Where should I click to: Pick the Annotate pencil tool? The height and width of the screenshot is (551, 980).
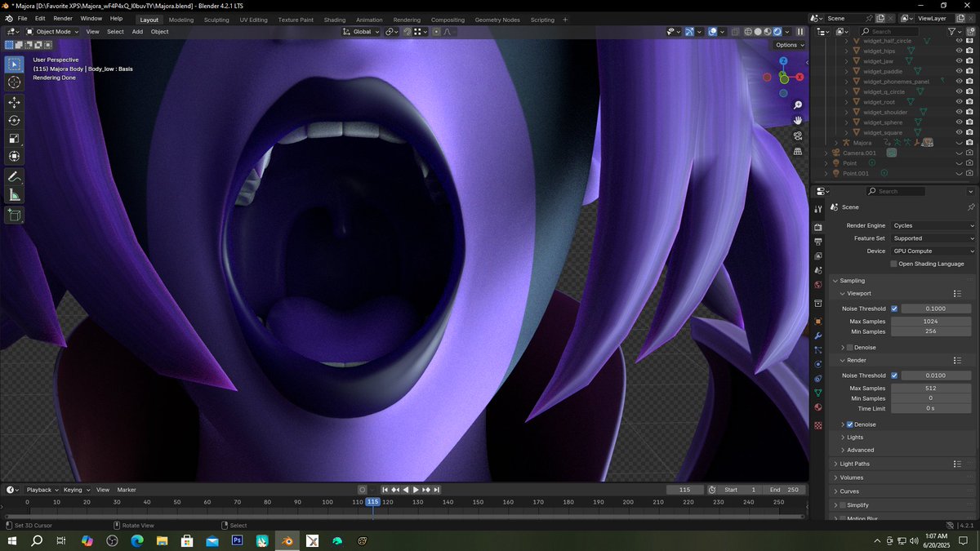[x=15, y=176]
